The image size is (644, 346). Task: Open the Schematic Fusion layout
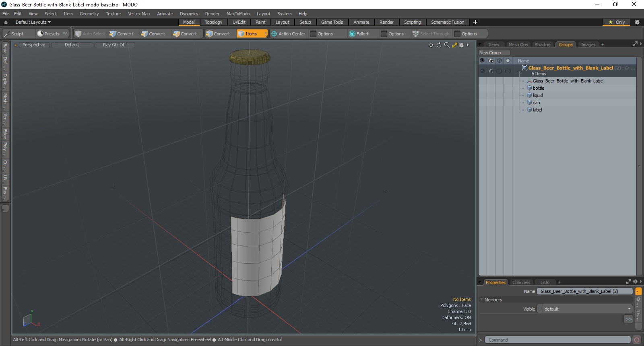click(447, 22)
